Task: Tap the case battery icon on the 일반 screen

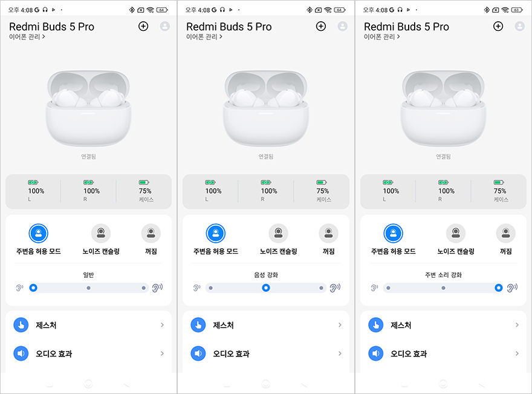Action: point(144,182)
